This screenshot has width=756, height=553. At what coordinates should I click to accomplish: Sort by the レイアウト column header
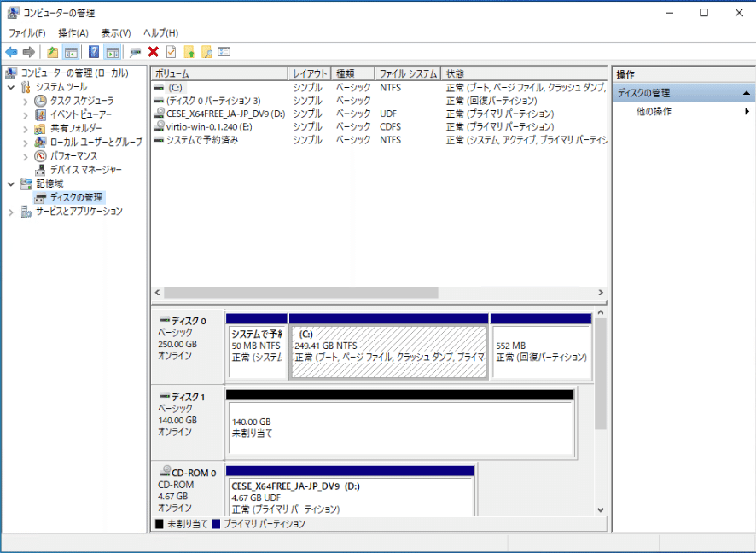point(310,73)
